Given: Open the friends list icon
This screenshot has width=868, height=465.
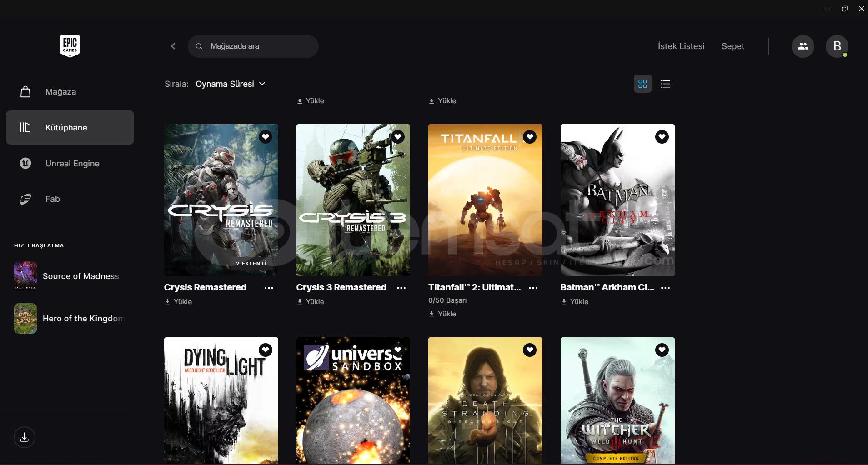Looking at the screenshot, I should (803, 46).
